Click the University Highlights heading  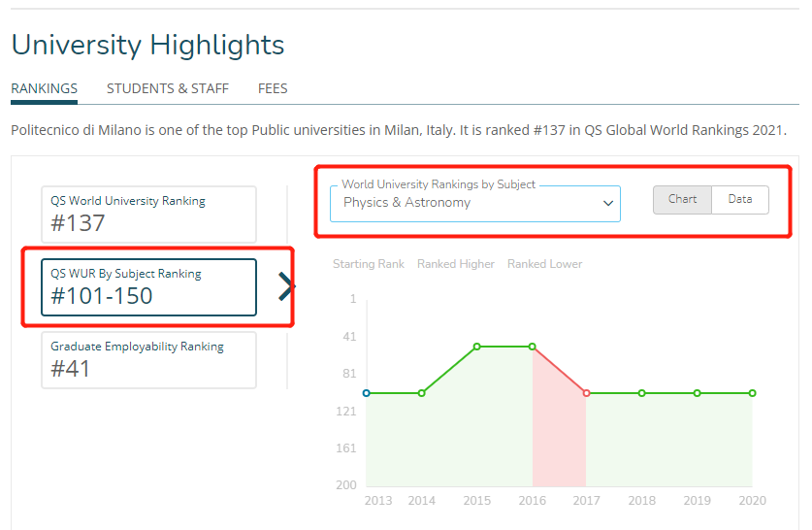click(148, 45)
